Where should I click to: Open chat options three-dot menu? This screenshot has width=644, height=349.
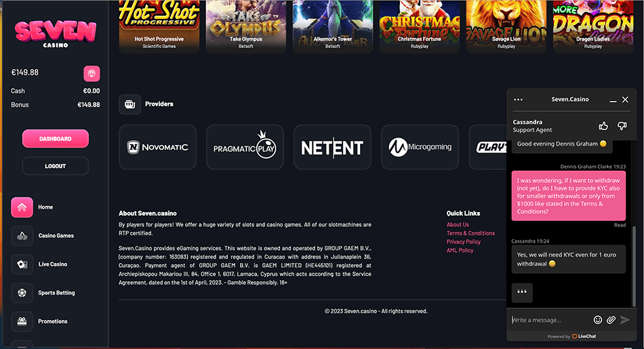[x=519, y=100]
